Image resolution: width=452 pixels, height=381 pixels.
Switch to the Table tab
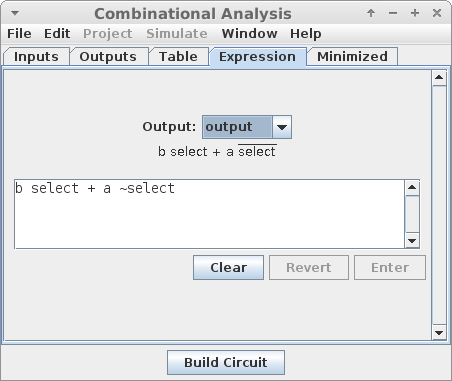coord(178,57)
